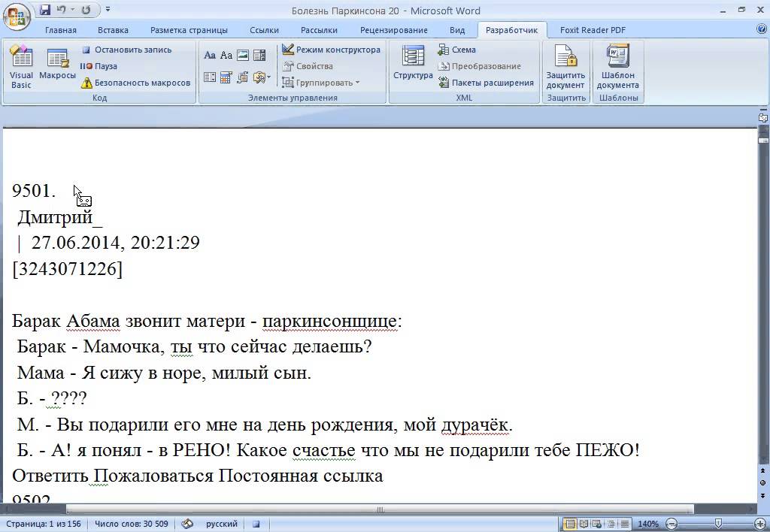Insert a picture content control
Viewport: 770px width, 532px height.
(x=243, y=55)
